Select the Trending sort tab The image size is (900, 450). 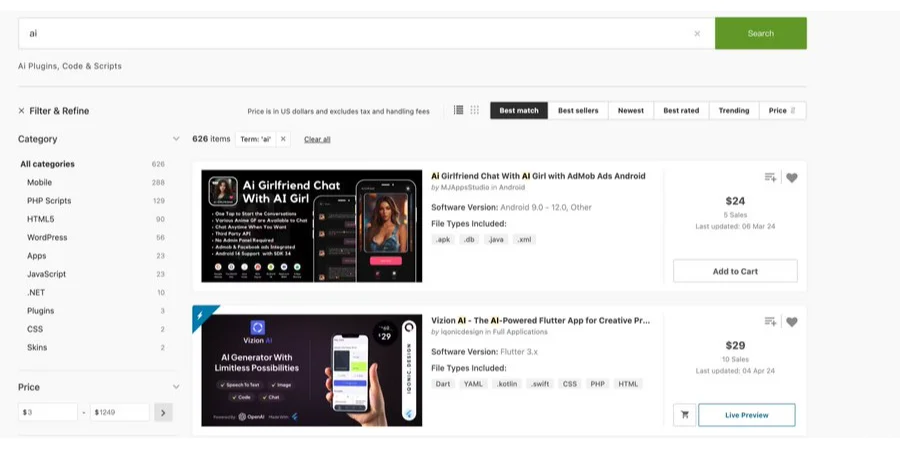pos(734,111)
